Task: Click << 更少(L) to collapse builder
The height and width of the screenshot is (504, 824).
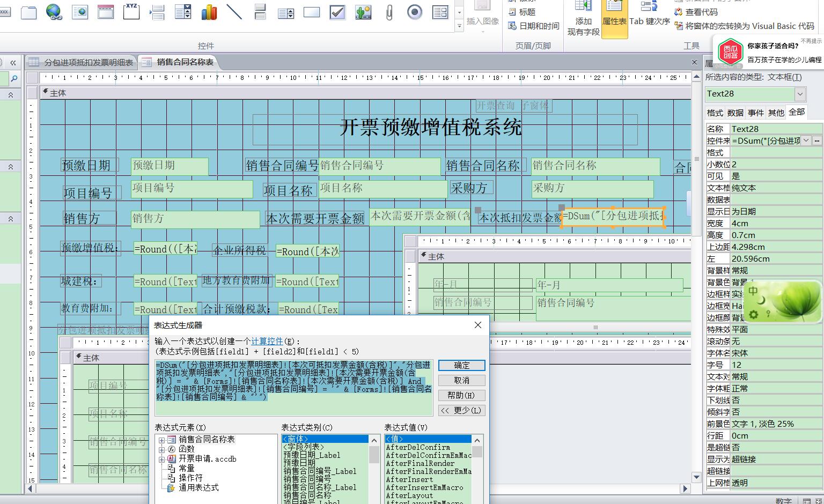Action: (461, 410)
